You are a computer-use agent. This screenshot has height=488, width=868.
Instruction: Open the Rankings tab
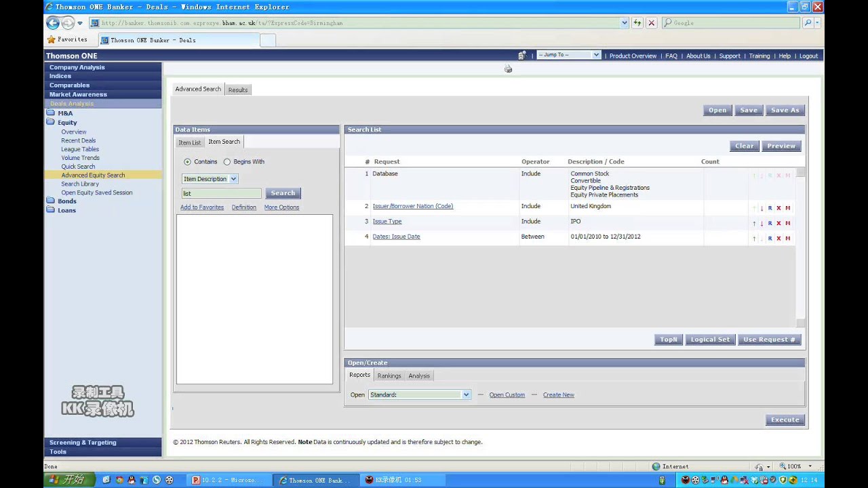(389, 375)
